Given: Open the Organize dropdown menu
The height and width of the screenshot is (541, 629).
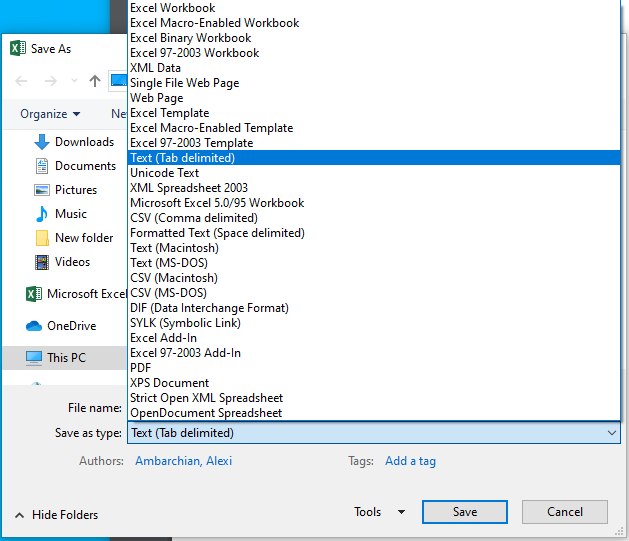Looking at the screenshot, I should pyautogui.click(x=50, y=114).
